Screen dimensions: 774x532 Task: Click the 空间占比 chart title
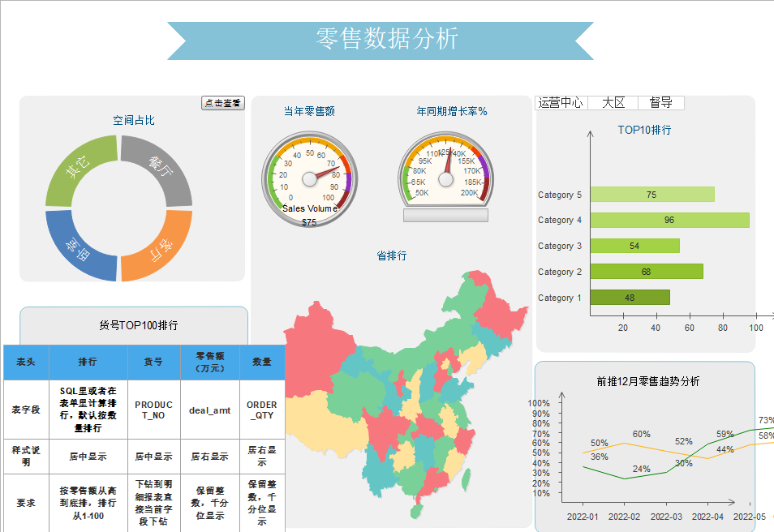pos(134,120)
